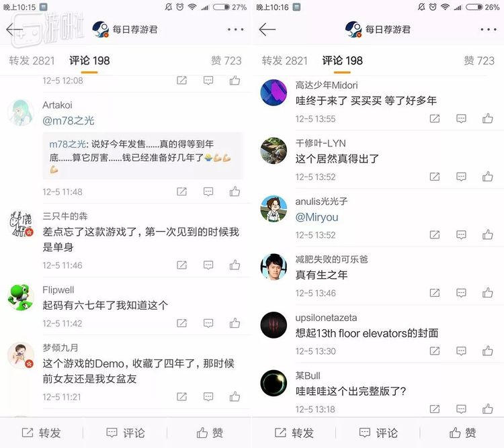The width and height of the screenshot is (504, 448).
Task: Open the @Miryou mention link
Action: click(x=317, y=217)
